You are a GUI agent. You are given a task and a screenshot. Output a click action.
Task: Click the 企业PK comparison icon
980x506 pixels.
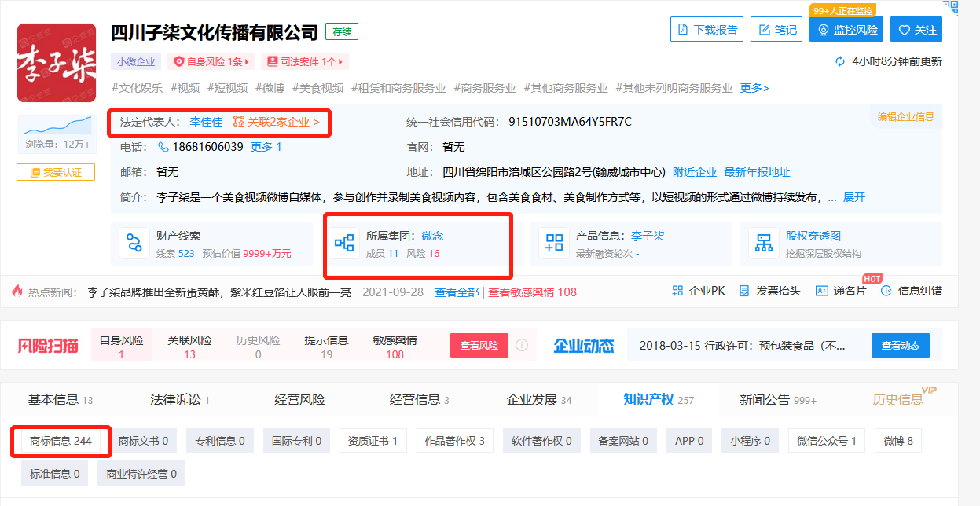pos(678,290)
